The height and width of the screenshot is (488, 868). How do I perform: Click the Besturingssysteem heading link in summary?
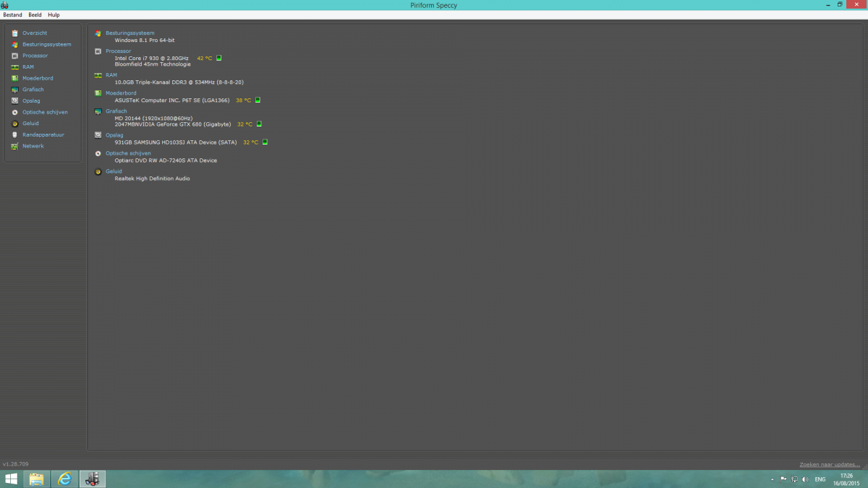(x=130, y=33)
